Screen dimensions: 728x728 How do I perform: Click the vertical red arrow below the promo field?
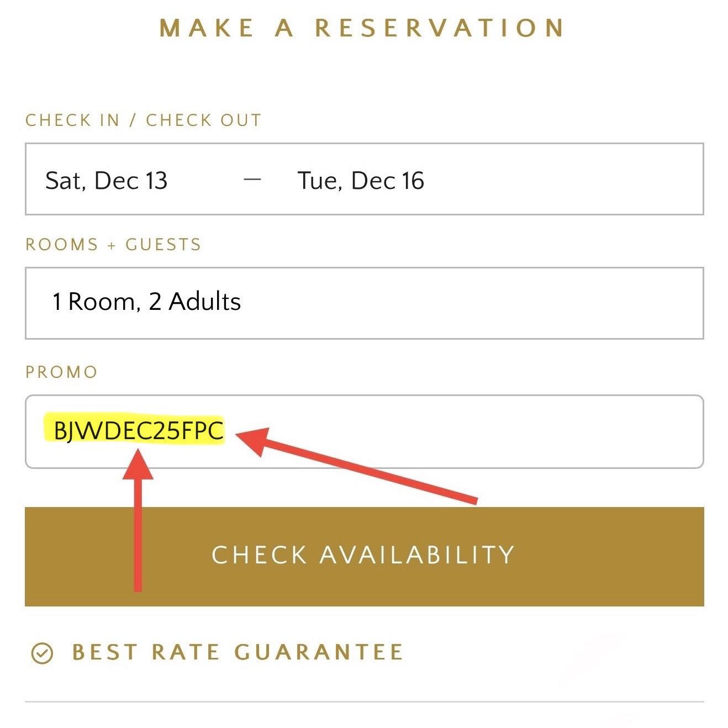click(x=140, y=525)
